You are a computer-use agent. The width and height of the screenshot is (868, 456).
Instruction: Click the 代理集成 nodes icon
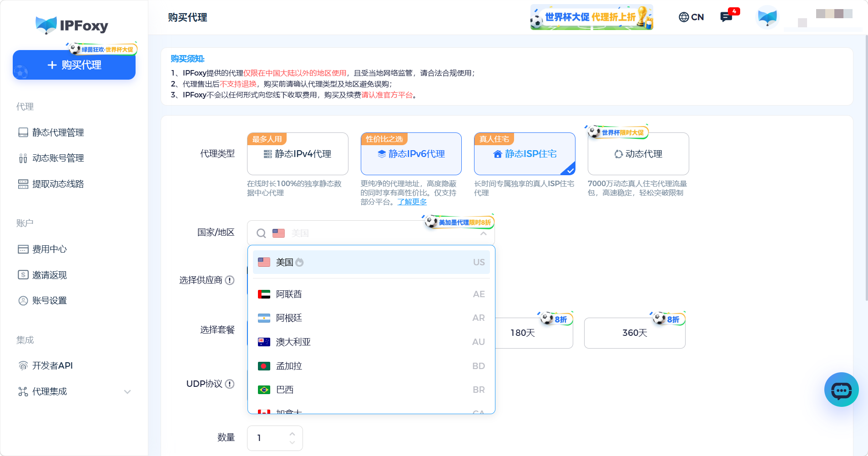(23, 391)
